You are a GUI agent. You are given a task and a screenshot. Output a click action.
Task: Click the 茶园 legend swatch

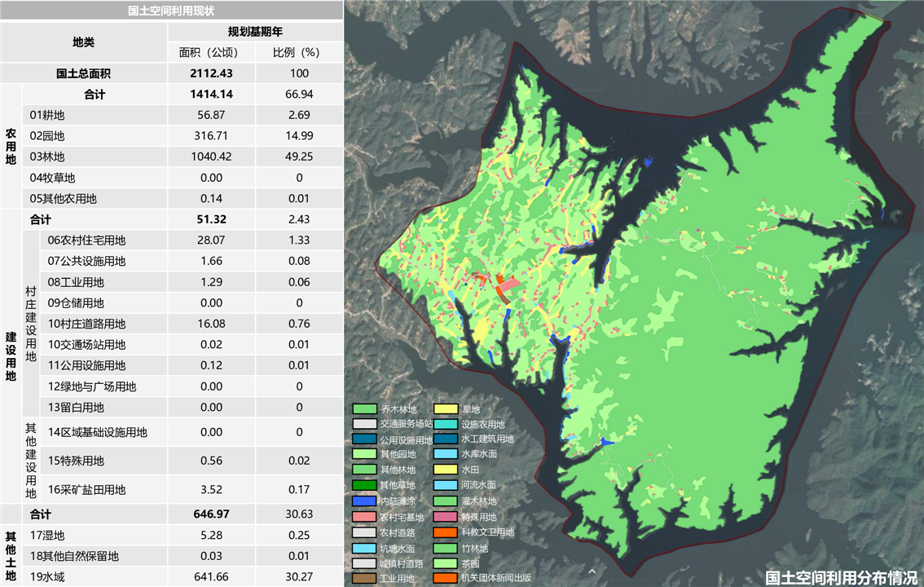coord(446,563)
